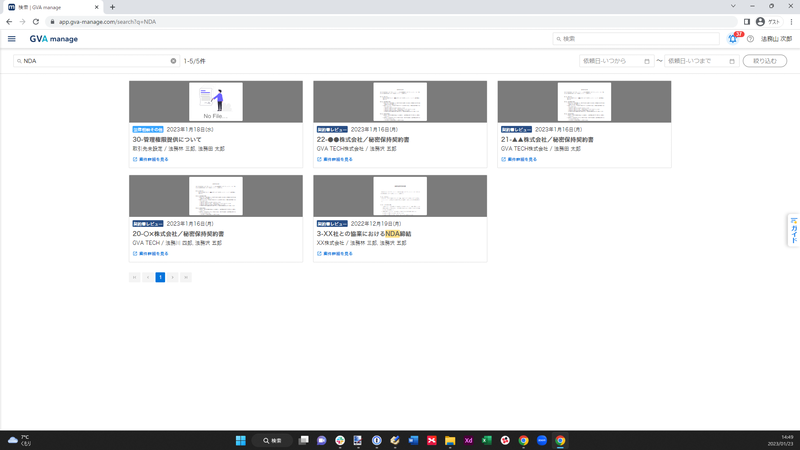The width and height of the screenshot is (800, 450).
Task: Select thumbnail of 22-●●株式会社 秘密保持契約書
Action: [x=400, y=102]
